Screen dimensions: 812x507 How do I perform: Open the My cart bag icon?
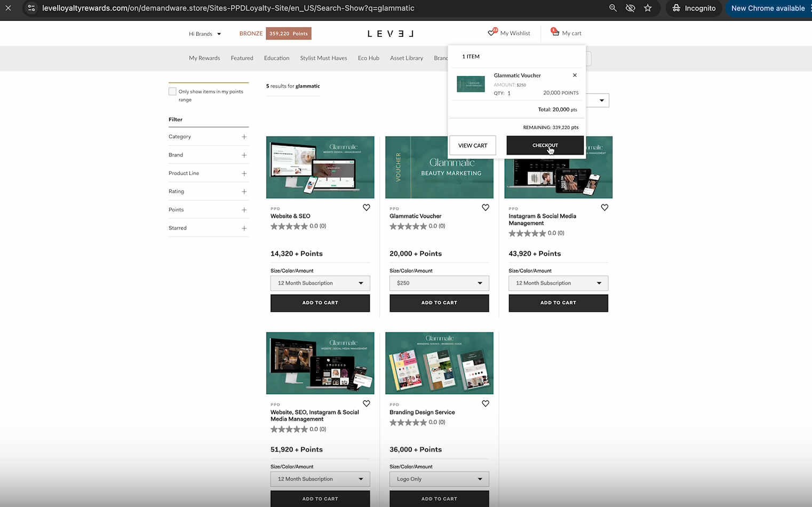click(555, 33)
